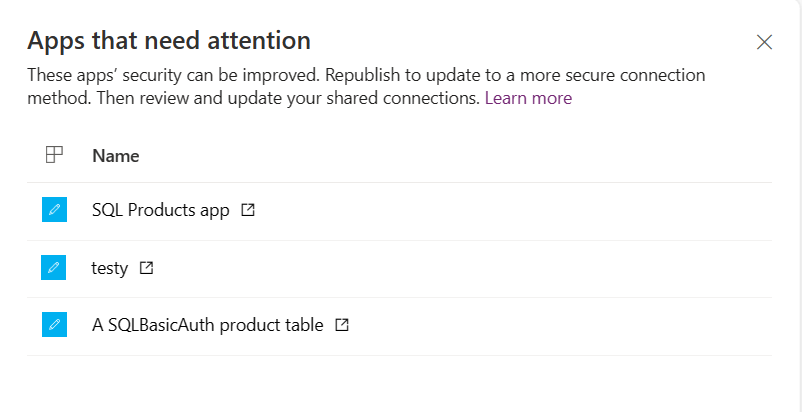This screenshot has height=412, width=802.
Task: Open the Learn more link
Action: point(528,98)
